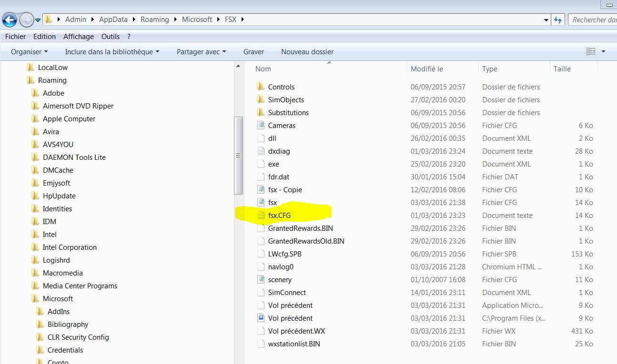This screenshot has width=617, height=364.
Task: Select the Vol précédent shortcut icon
Action: click(261, 318)
